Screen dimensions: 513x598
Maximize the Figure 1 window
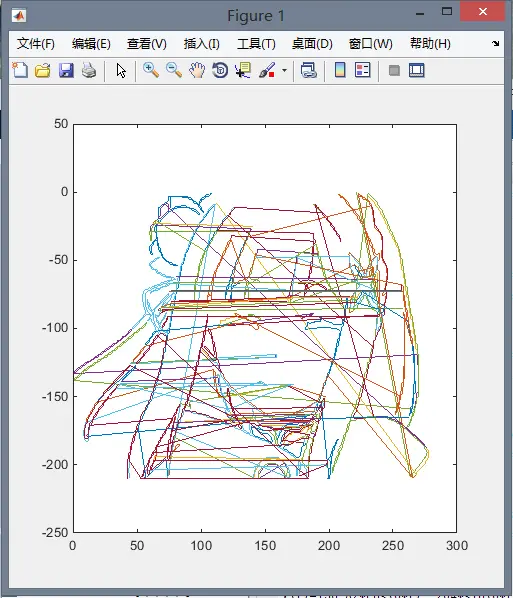[447, 11]
